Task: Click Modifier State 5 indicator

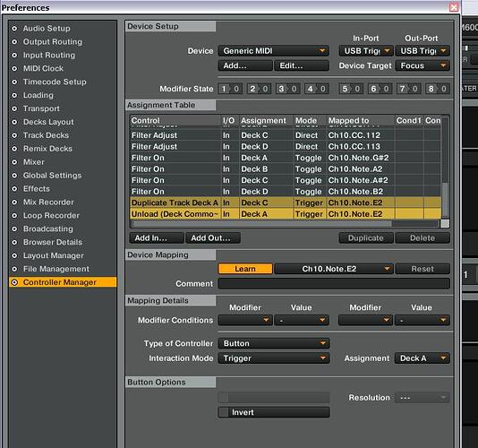Action: pyautogui.click(x=351, y=89)
